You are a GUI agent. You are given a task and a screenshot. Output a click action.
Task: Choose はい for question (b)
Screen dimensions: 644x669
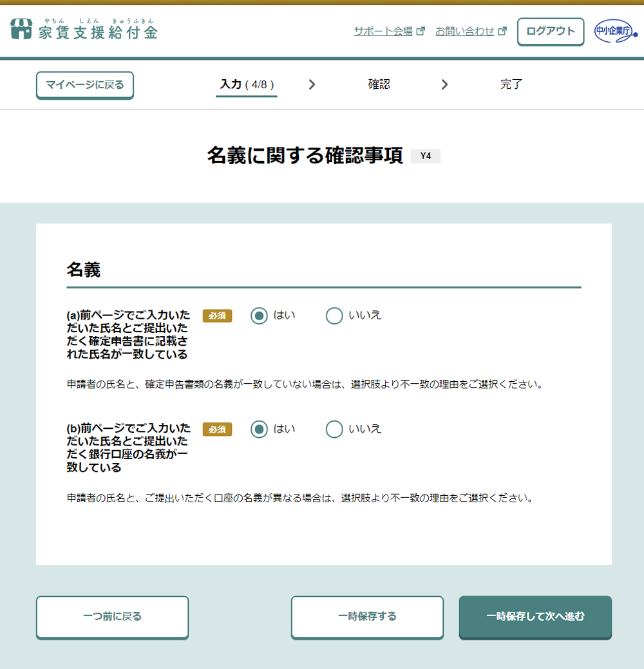259,429
